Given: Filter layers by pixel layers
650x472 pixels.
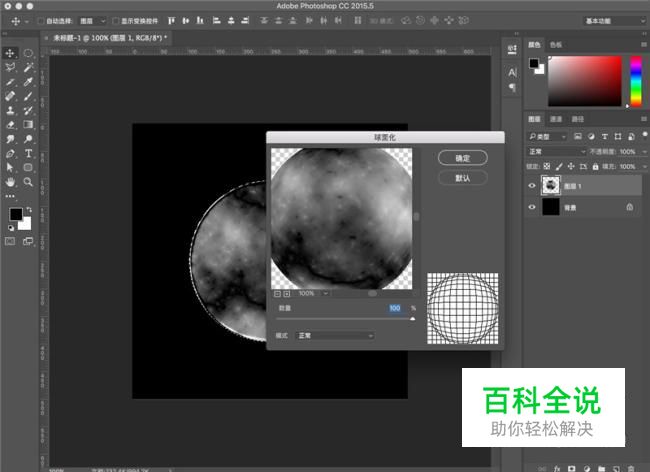Looking at the screenshot, I should [577, 136].
